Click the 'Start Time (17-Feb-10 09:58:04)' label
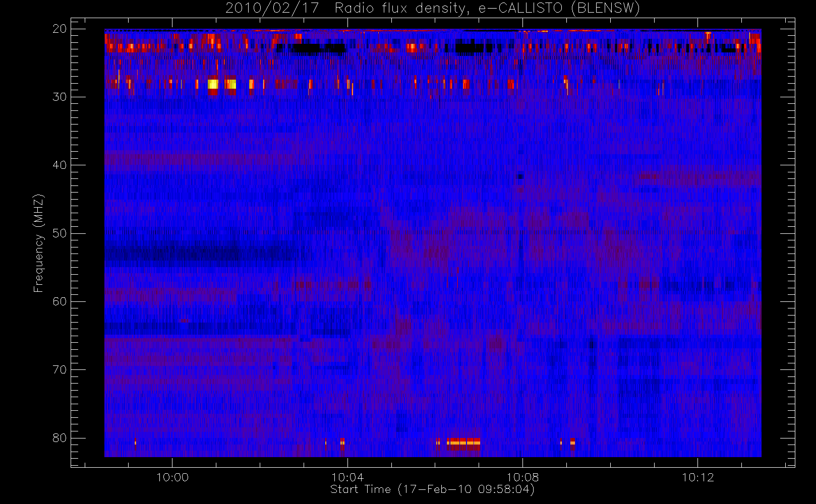This screenshot has height=504, width=816. pyautogui.click(x=432, y=489)
